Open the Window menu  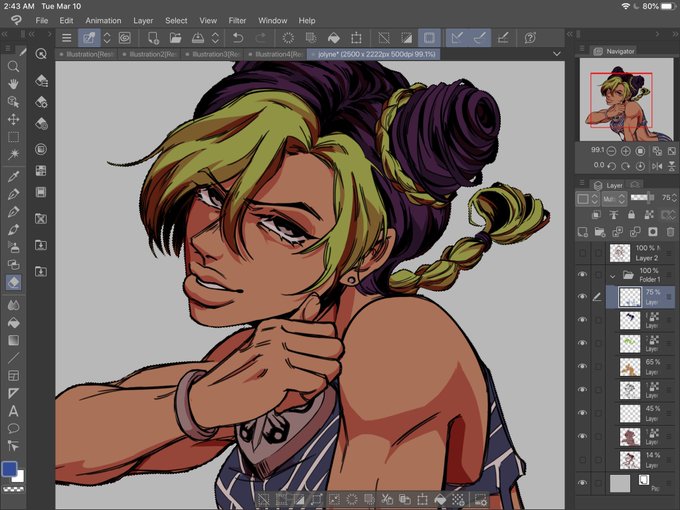[x=272, y=20]
